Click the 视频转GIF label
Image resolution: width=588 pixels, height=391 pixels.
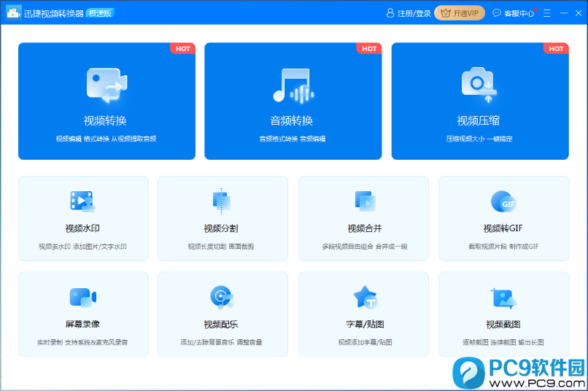pyautogui.click(x=503, y=228)
